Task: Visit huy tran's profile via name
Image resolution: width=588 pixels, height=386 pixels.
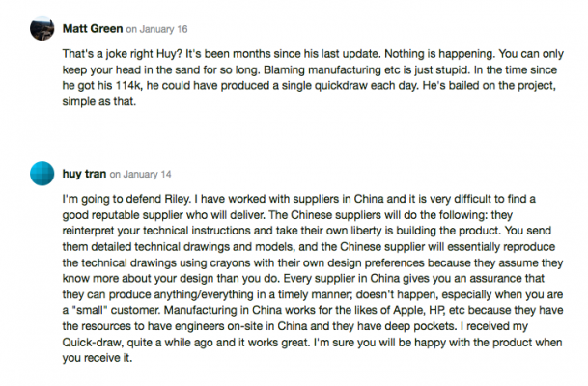Action: [84, 174]
